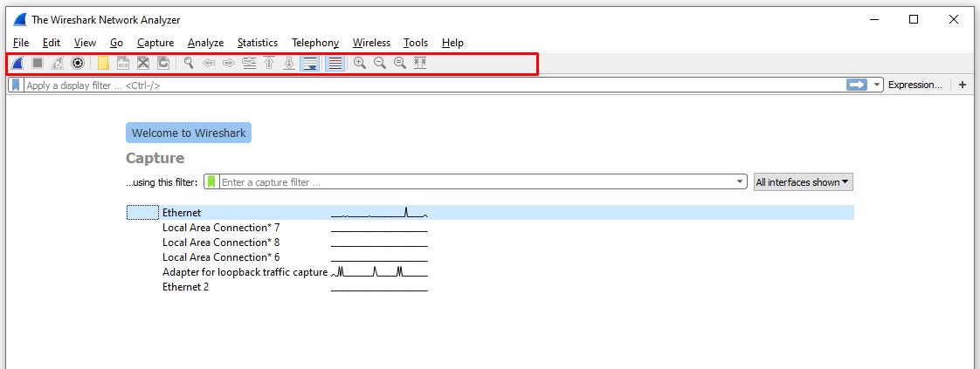Click into the display filter field
The image size is (980, 369).
[x=434, y=85]
